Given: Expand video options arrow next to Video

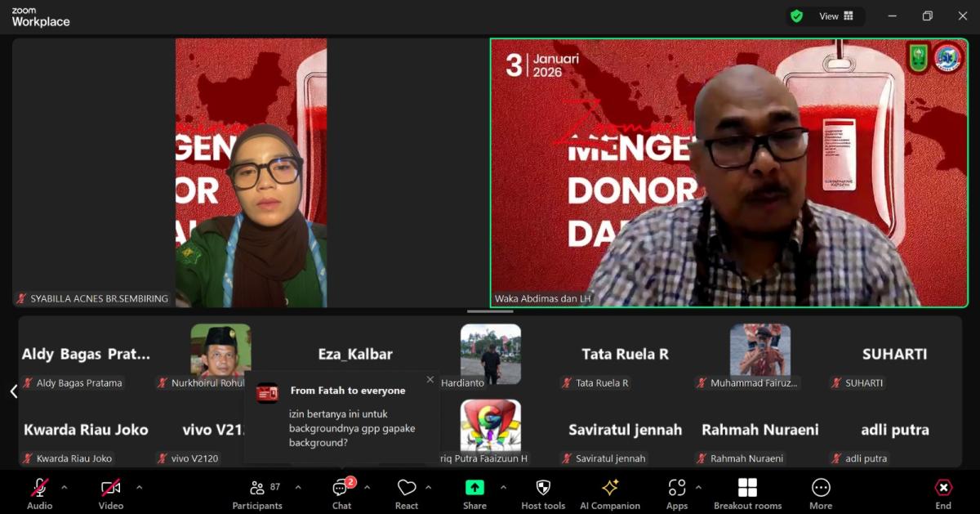Looking at the screenshot, I should coord(139,487).
